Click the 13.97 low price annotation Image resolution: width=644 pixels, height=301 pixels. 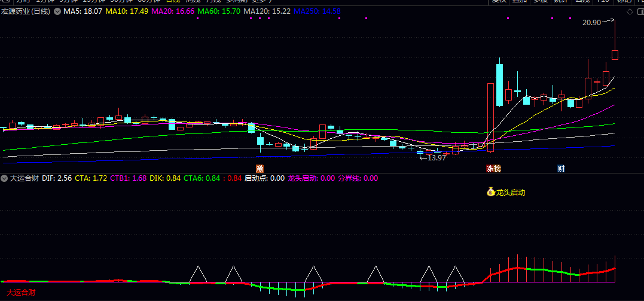(x=436, y=157)
